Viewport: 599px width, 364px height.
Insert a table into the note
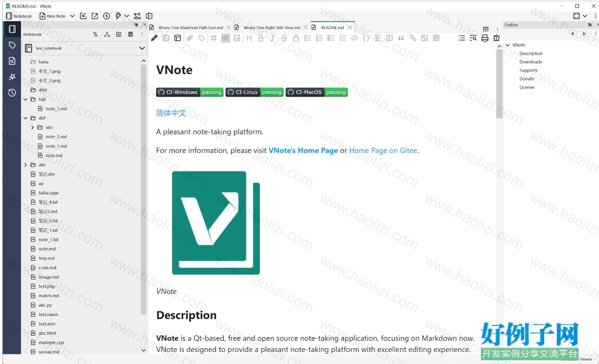tap(436, 38)
